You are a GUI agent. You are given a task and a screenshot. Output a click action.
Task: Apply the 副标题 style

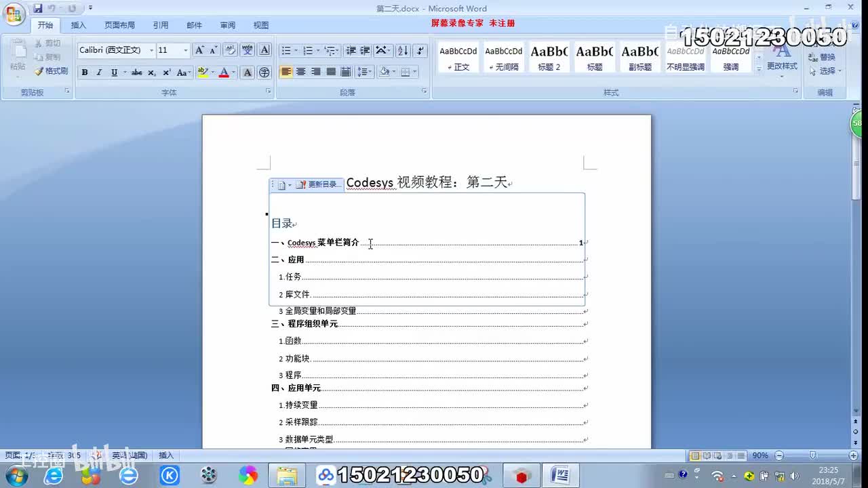pos(640,58)
